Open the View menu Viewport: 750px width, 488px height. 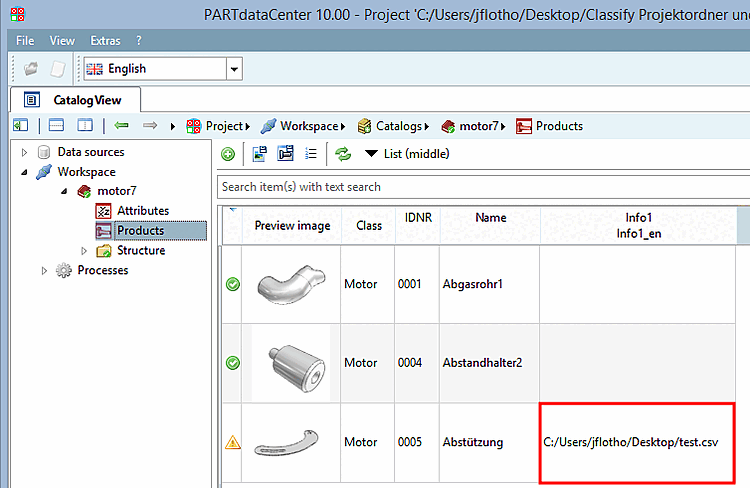[62, 41]
